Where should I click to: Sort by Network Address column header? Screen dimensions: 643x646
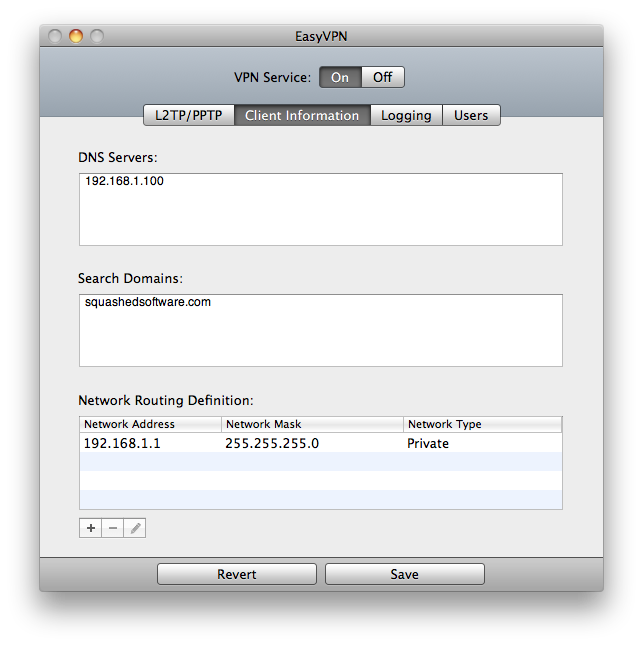tap(150, 424)
